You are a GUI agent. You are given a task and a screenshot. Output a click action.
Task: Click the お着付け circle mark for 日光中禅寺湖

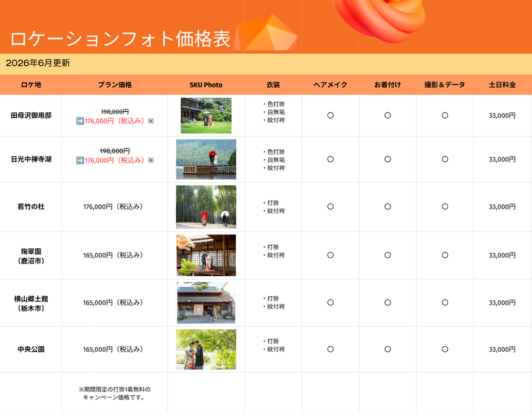point(388,159)
